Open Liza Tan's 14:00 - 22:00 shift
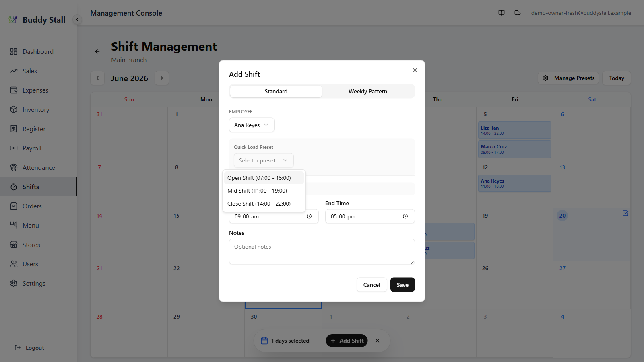Screen dimensions: 644x362 tap(515, 130)
